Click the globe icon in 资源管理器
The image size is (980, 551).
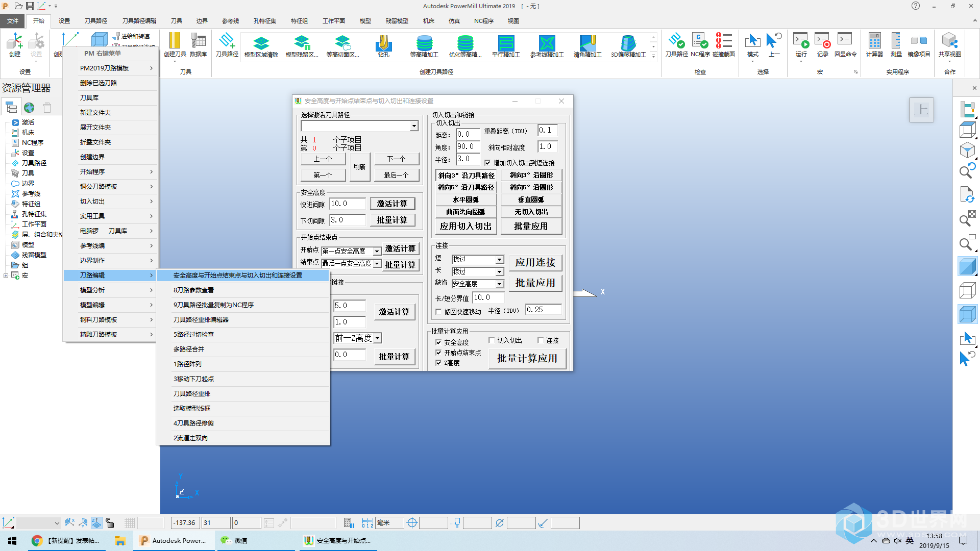pos(29,108)
